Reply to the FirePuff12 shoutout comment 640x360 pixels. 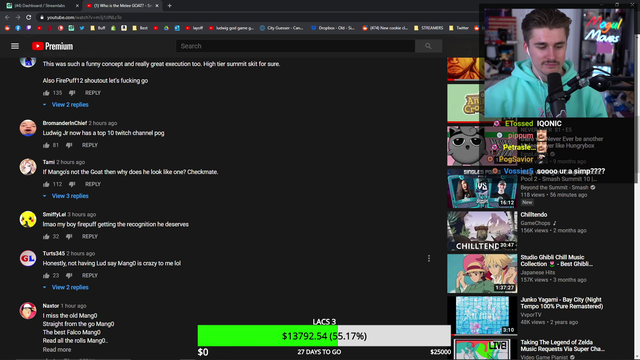pos(93,93)
